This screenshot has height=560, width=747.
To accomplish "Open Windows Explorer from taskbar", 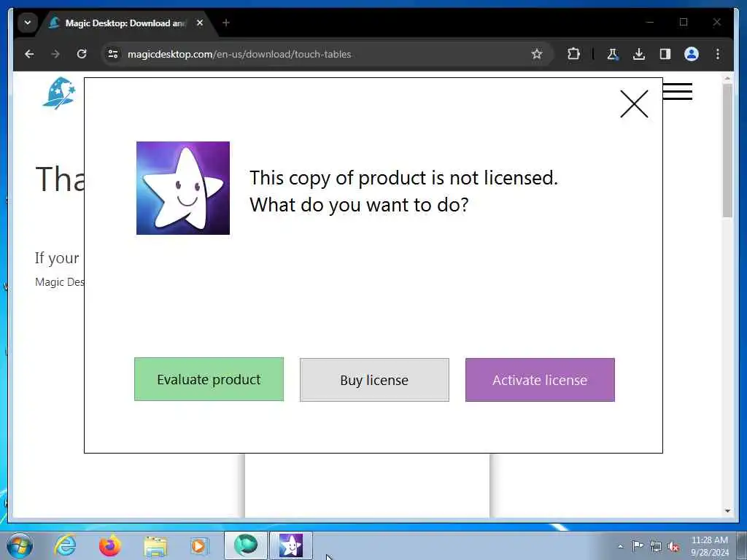I will click(155, 545).
